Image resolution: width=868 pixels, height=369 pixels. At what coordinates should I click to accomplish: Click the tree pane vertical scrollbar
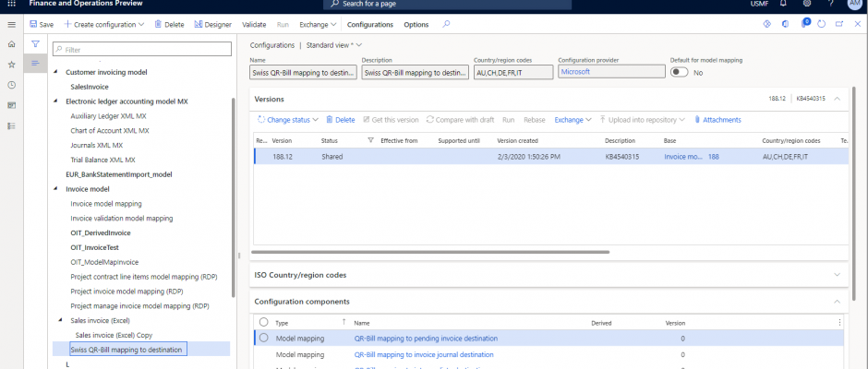click(234, 197)
